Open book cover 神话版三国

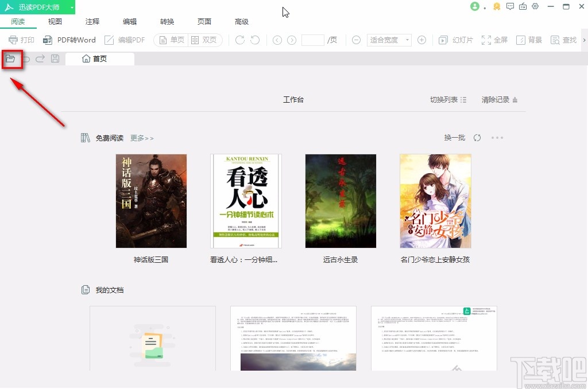151,201
